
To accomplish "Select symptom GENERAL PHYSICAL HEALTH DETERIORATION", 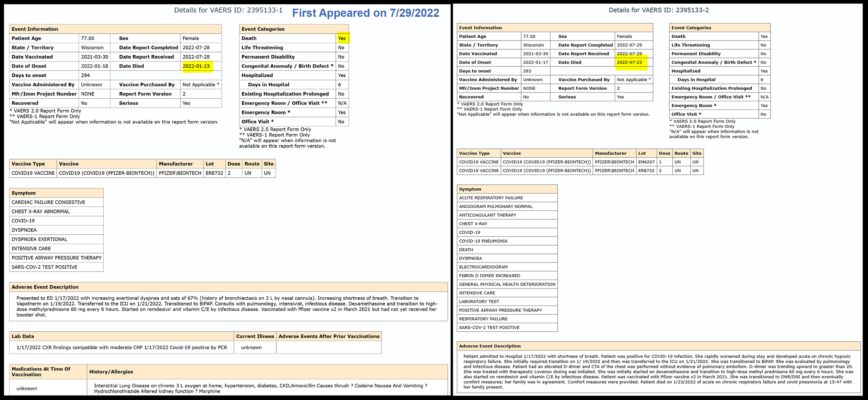I will (507, 285).
